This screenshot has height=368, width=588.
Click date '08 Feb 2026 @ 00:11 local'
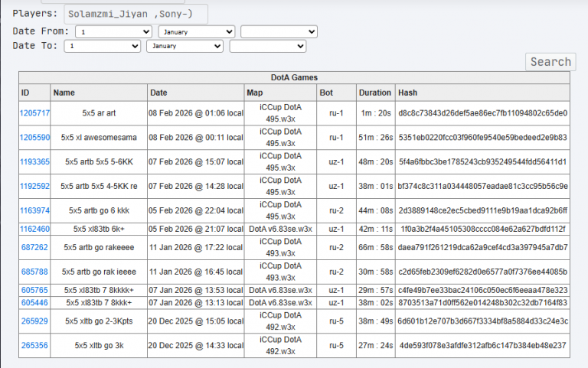coord(196,138)
